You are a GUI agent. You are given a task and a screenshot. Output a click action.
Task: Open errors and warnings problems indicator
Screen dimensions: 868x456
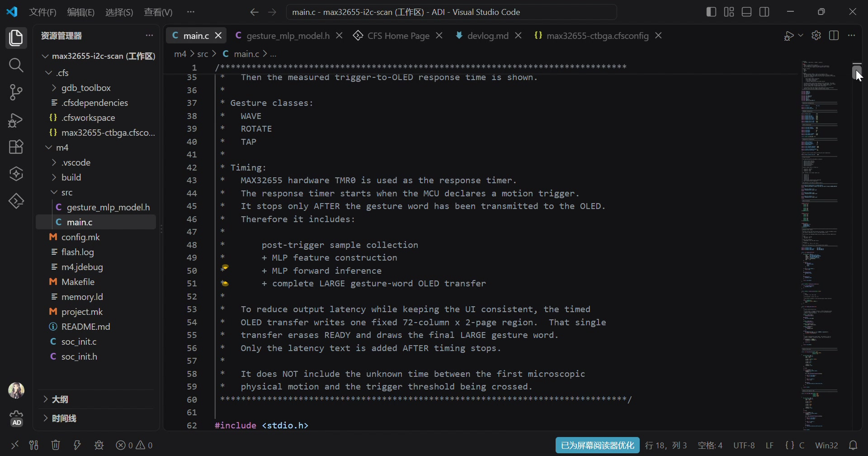134,445
